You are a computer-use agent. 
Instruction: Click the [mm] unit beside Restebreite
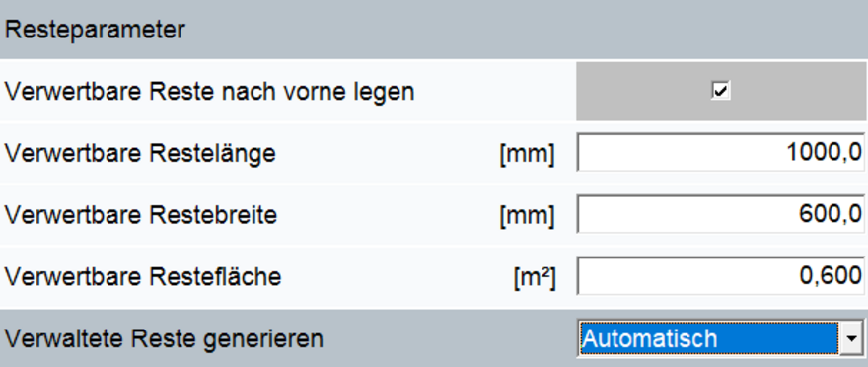click(527, 217)
